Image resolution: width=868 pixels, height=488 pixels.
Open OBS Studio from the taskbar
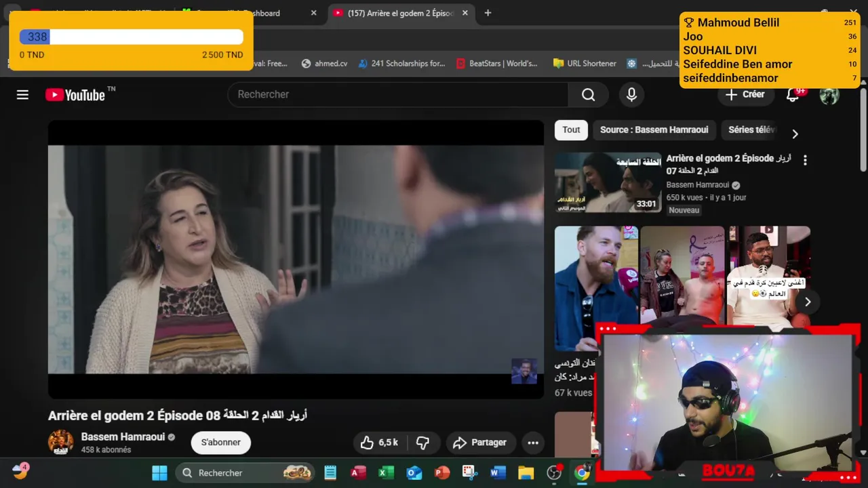pos(554,472)
